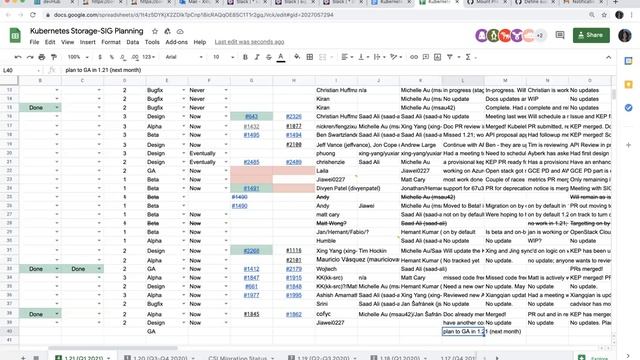Screen dimensions: 640x360
Task: Bookmark this page with the star icon
Action: tap(604, 15)
